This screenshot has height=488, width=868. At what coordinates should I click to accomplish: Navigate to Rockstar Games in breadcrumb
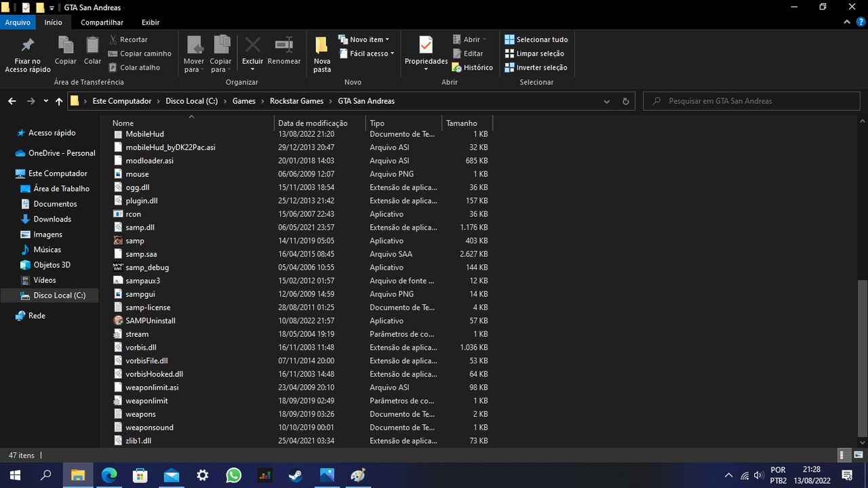296,101
